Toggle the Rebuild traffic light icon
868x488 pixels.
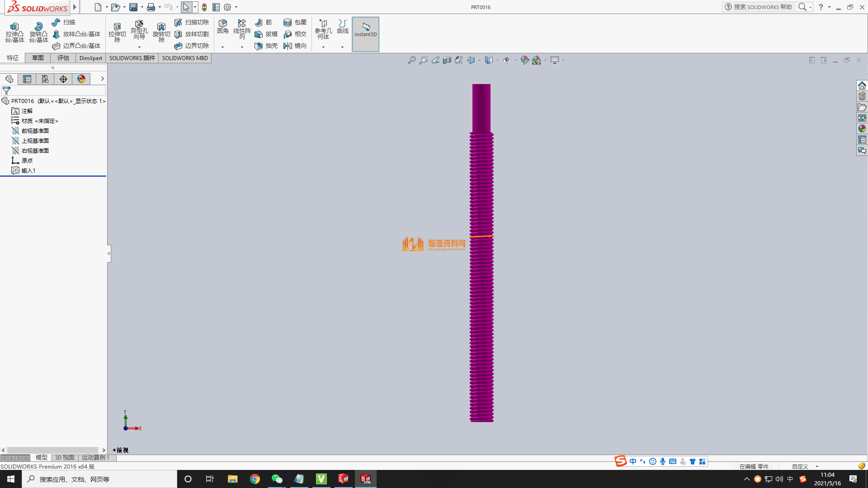(x=204, y=7)
